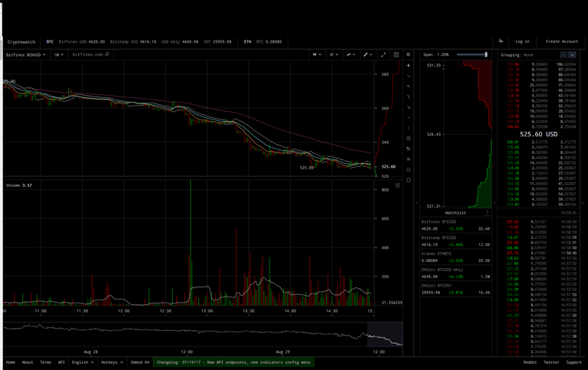
Task: Go to the Home link
Action: click(11, 362)
